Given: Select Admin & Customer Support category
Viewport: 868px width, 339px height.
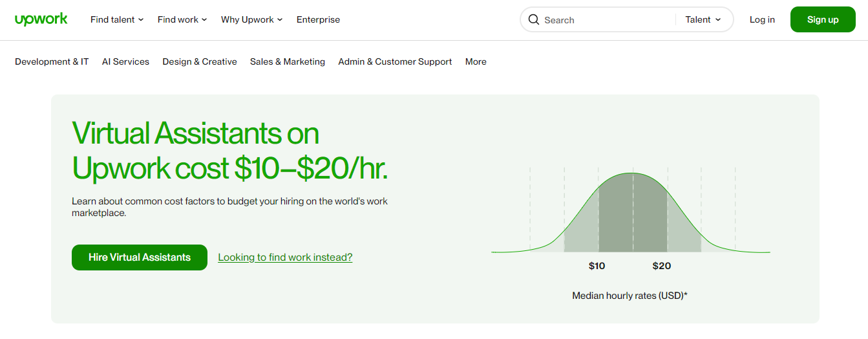Looking at the screenshot, I should pyautogui.click(x=395, y=61).
